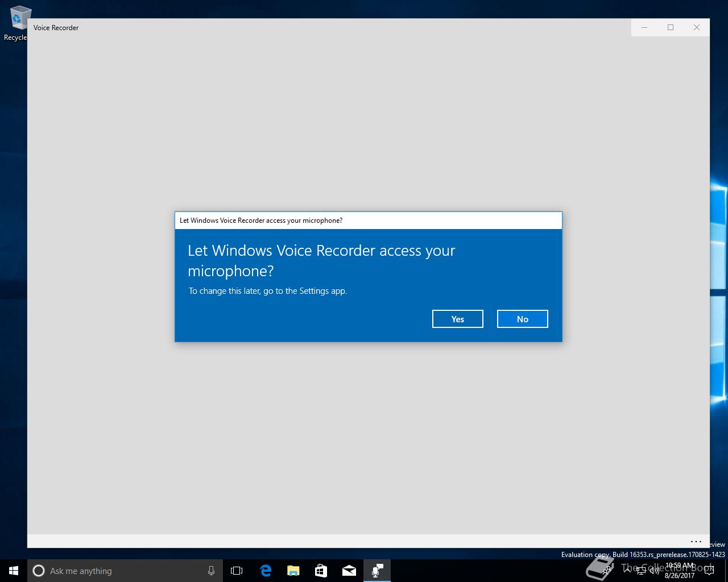This screenshot has width=728, height=582.
Task: Click the Cortana circle icon in the search box
Action: coord(39,571)
